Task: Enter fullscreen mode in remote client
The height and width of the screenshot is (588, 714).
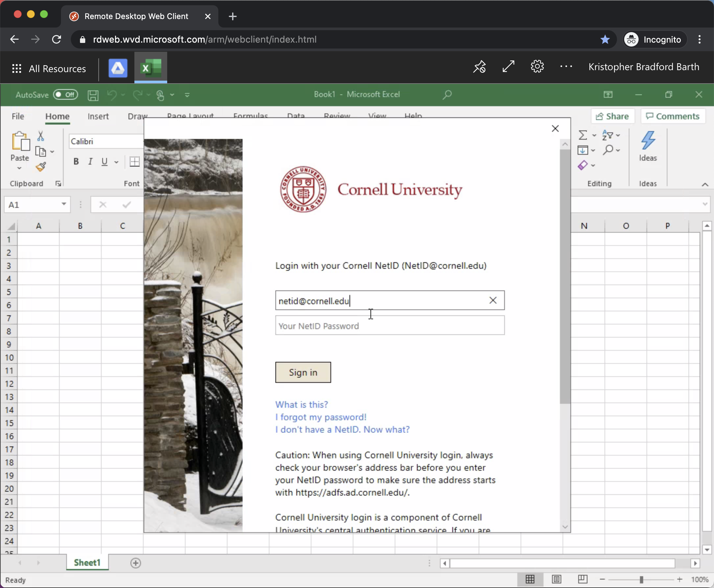Action: pos(508,67)
